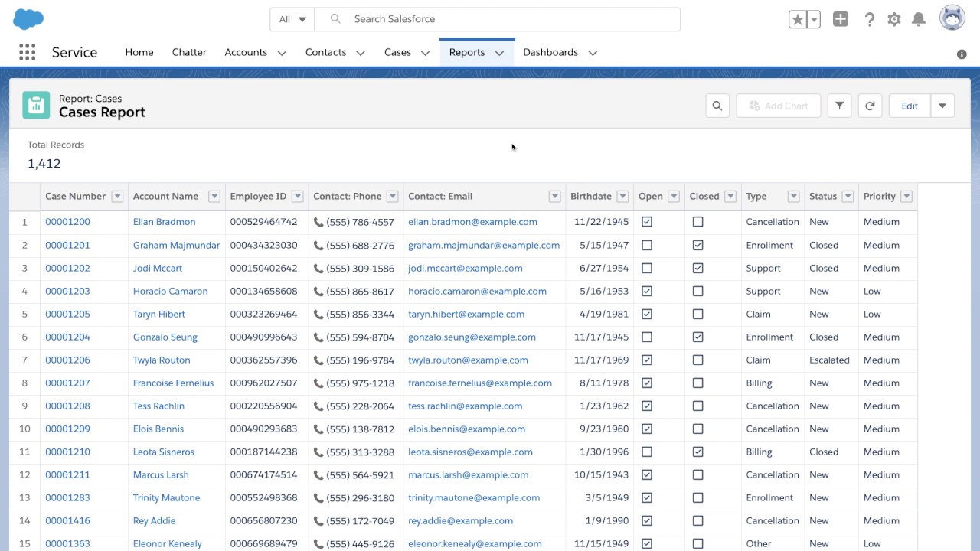This screenshot has height=551, width=980.
Task: Toggle the report Filters funnel icon
Action: 840,106
